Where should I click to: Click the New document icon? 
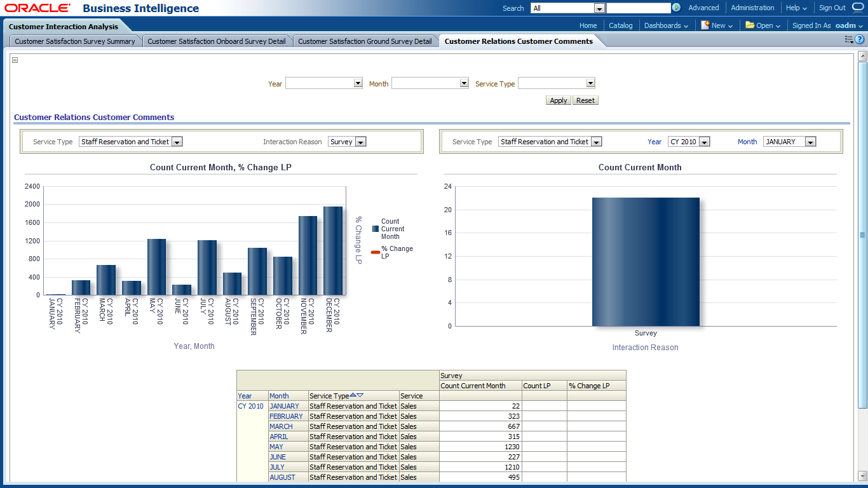pyautogui.click(x=705, y=25)
